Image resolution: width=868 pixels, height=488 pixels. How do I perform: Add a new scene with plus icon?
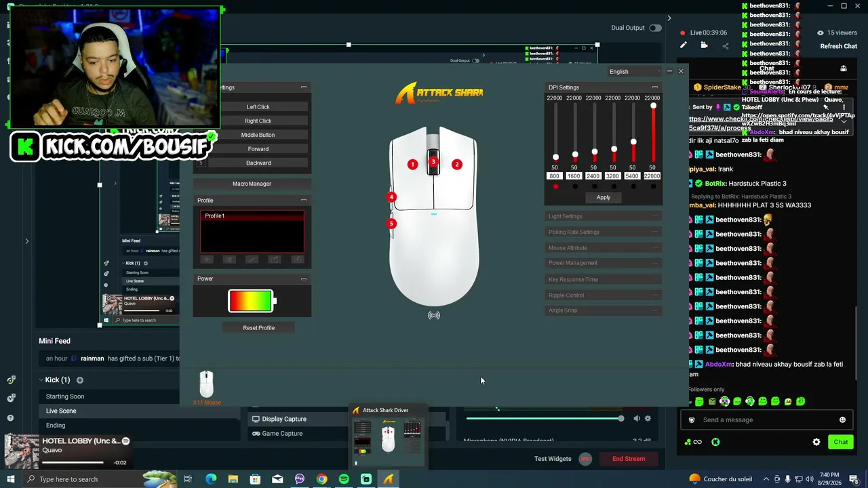click(x=79, y=380)
